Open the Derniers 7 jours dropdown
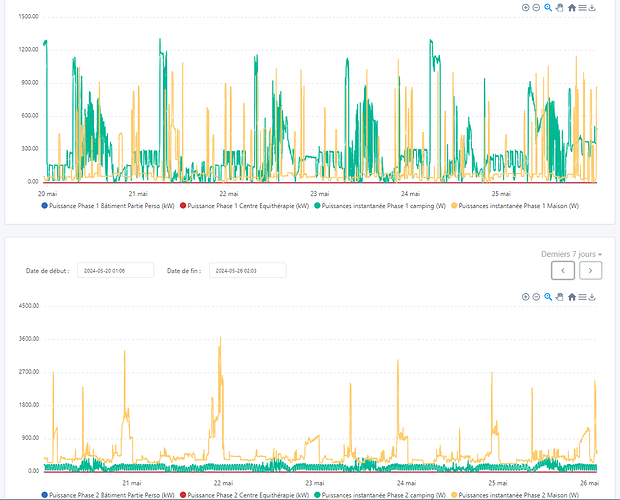620x500 pixels. pyautogui.click(x=571, y=254)
